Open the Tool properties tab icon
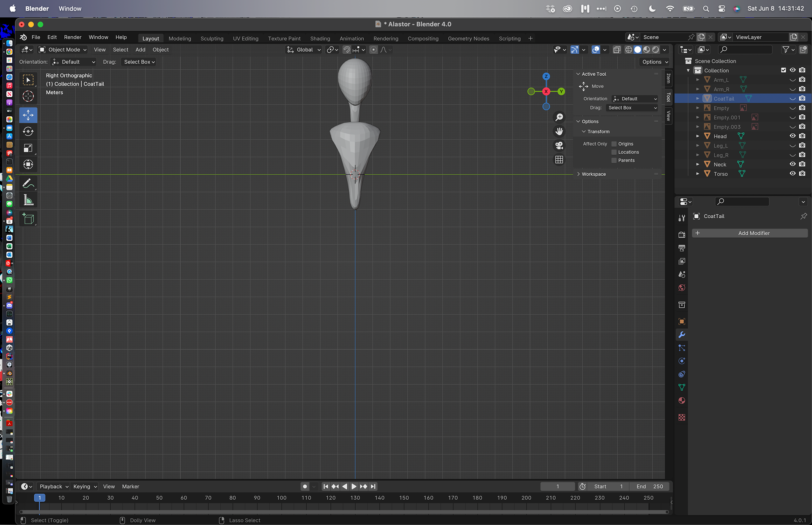 [682, 218]
